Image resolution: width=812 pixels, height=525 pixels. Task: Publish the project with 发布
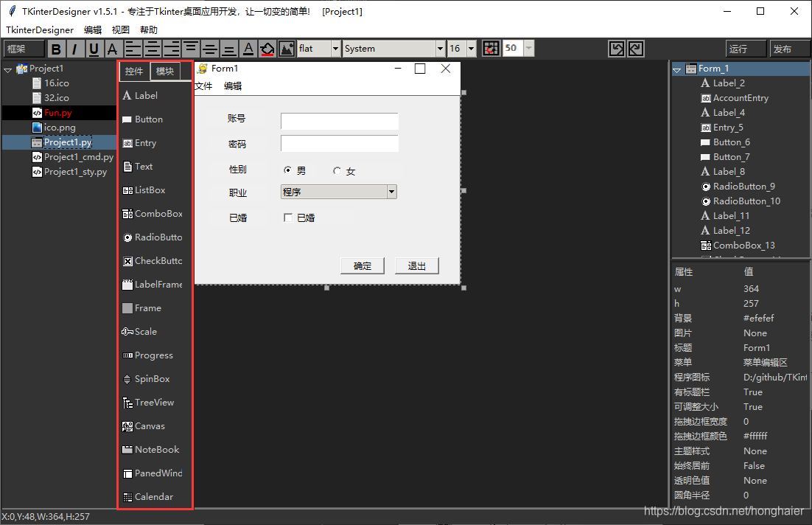[x=789, y=49]
